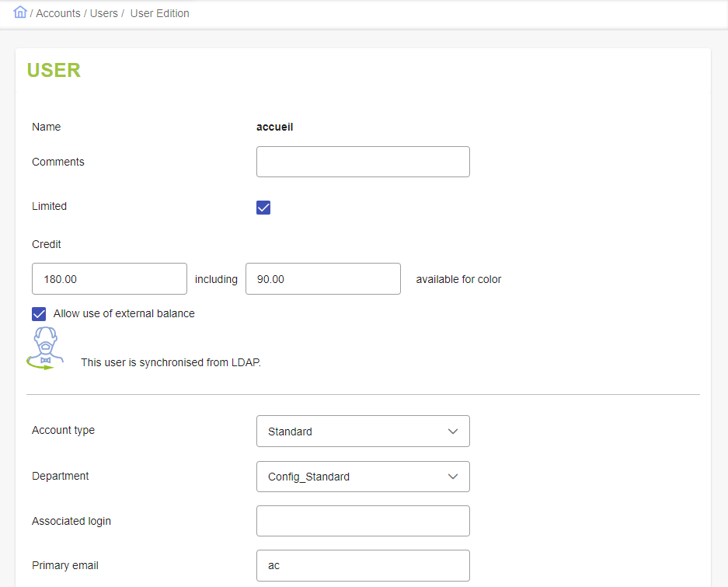The image size is (728, 587).
Task: Select the credit amount 180.00 field
Action: pyautogui.click(x=110, y=279)
